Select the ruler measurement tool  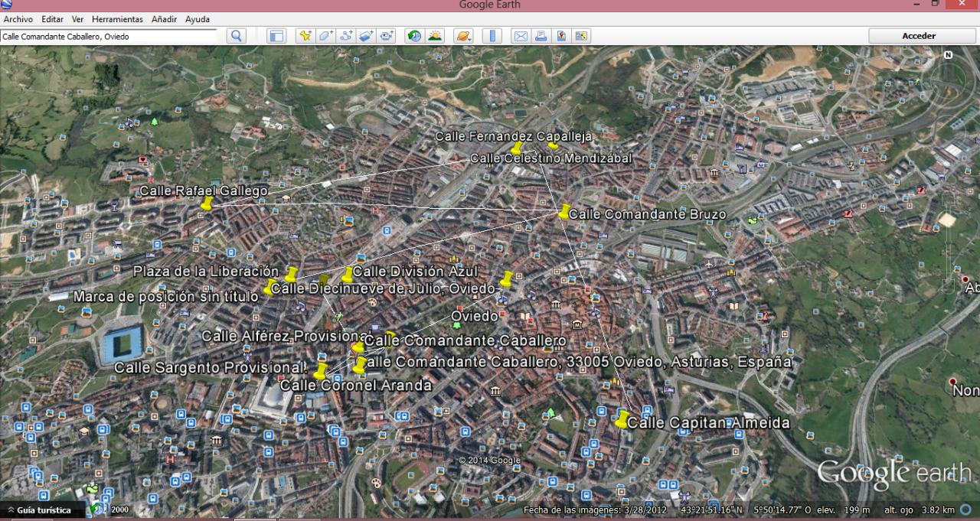[492, 36]
